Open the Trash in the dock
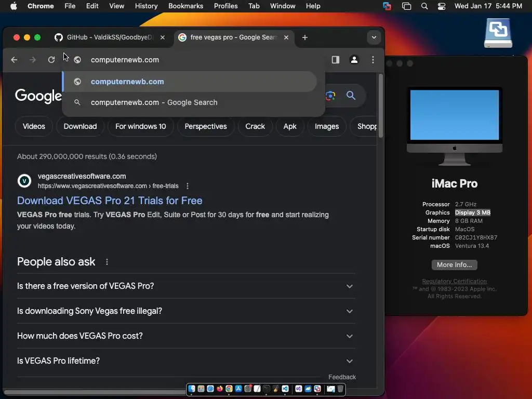Image resolution: width=532 pixels, height=399 pixels. [x=340, y=389]
